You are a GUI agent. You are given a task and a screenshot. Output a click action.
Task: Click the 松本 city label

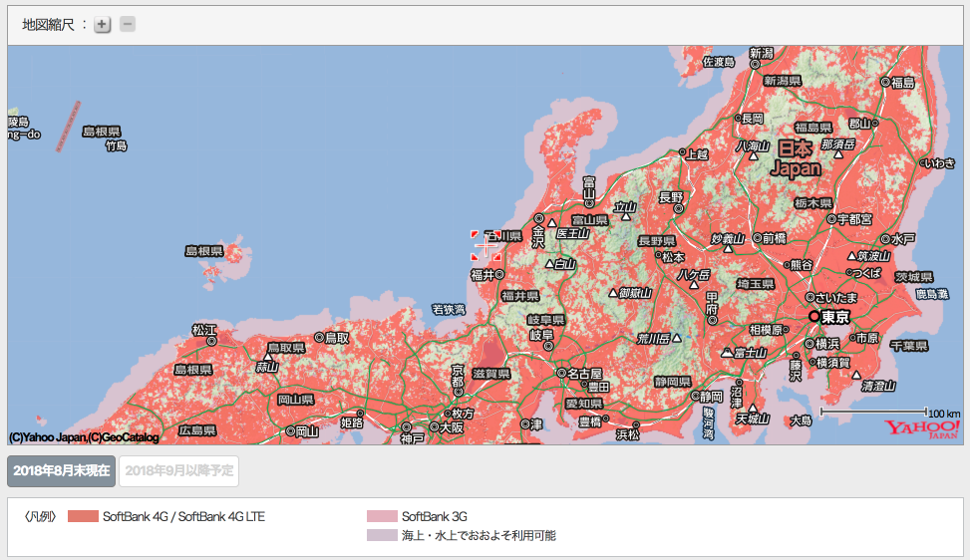673,256
